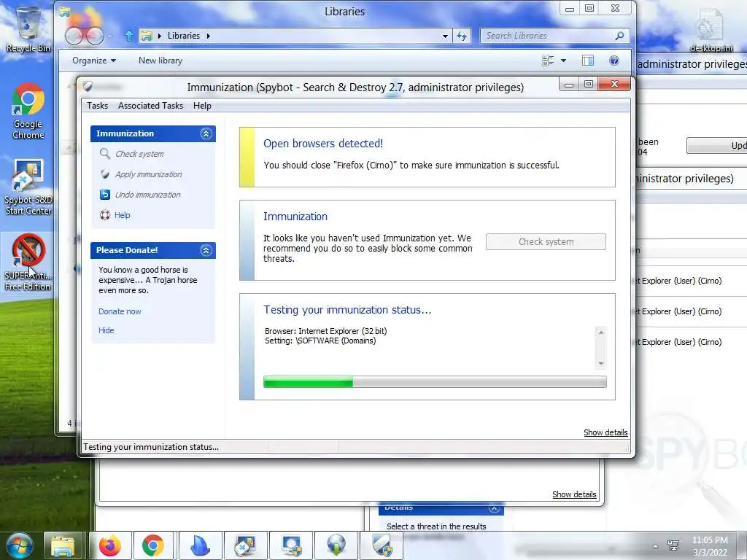Click the Apply immunization shield icon
Image resolution: width=747 pixels, height=560 pixels.
[x=105, y=174]
